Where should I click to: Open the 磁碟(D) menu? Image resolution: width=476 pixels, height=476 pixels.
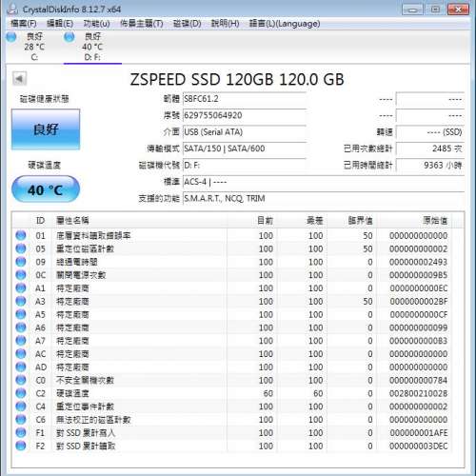coord(188,24)
